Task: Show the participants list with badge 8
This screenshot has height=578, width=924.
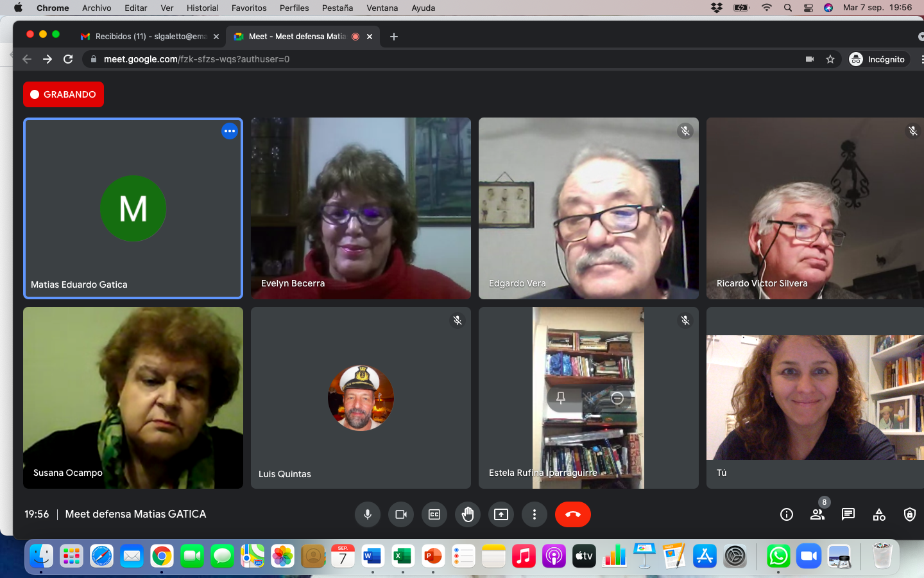Action: pyautogui.click(x=817, y=514)
